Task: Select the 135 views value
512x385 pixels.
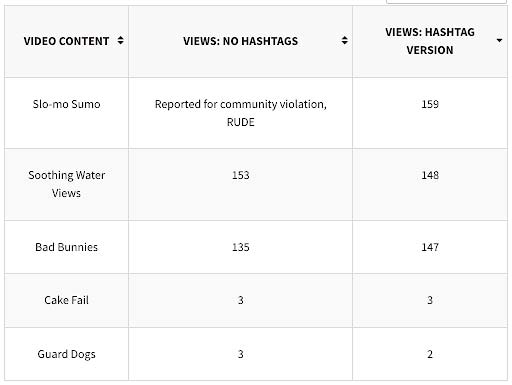Action: (x=240, y=247)
